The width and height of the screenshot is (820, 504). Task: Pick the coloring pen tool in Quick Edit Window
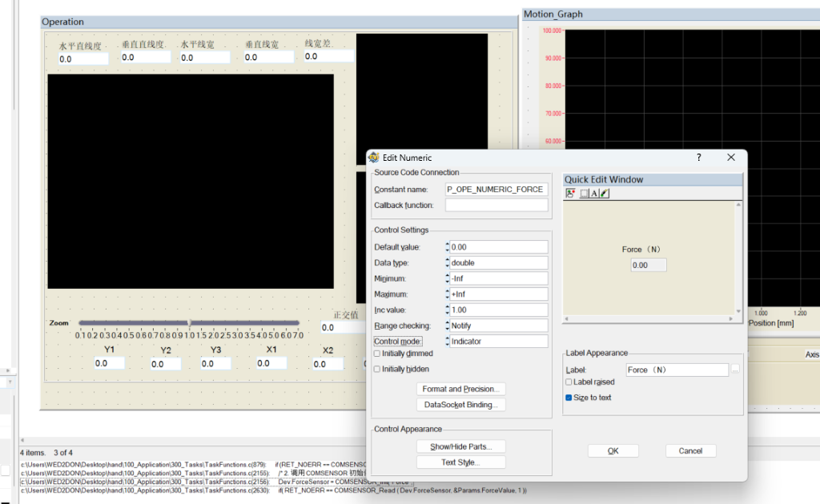(604, 193)
